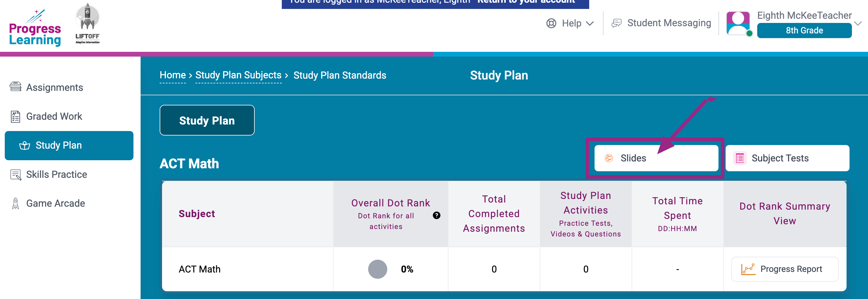The height and width of the screenshot is (299, 868).
Task: Open the Assignments sidebar item
Action: tap(54, 88)
